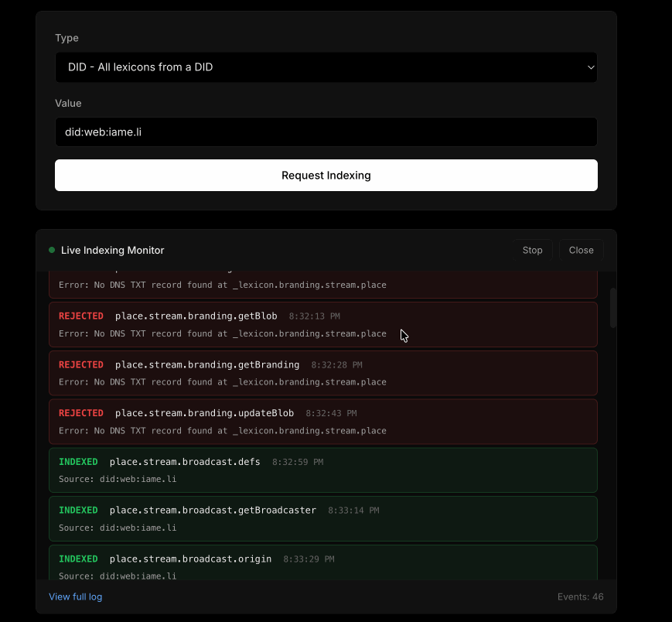Select the rejected getBranding log entry
The height and width of the screenshot is (622, 672).
[322, 373]
